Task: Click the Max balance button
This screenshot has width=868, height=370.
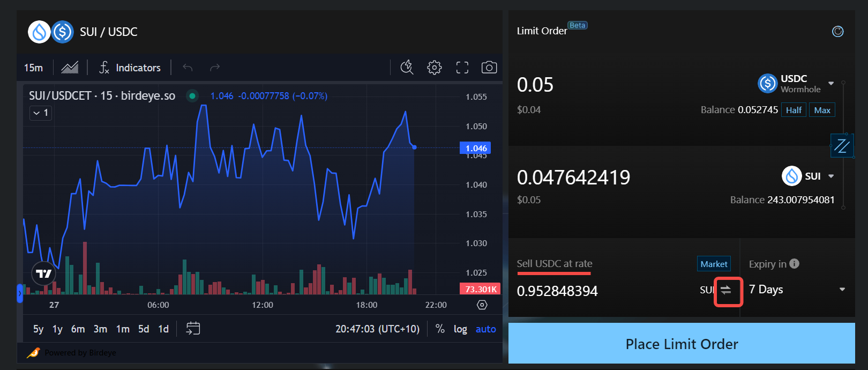Action: pyautogui.click(x=822, y=110)
